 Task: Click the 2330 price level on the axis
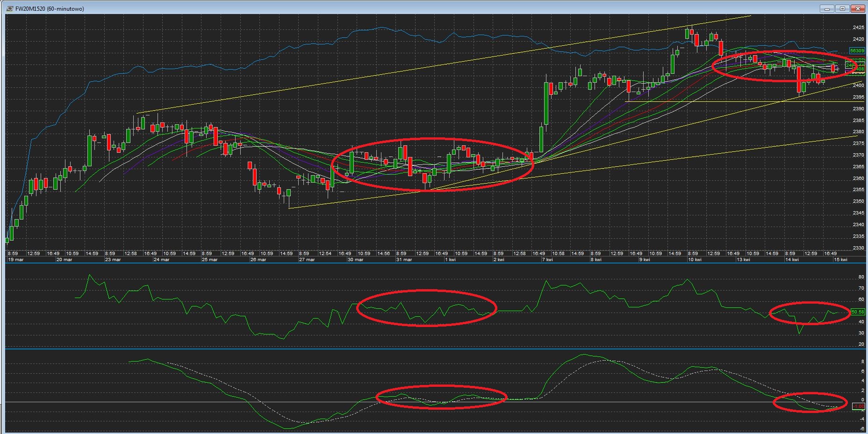pyautogui.click(x=858, y=248)
